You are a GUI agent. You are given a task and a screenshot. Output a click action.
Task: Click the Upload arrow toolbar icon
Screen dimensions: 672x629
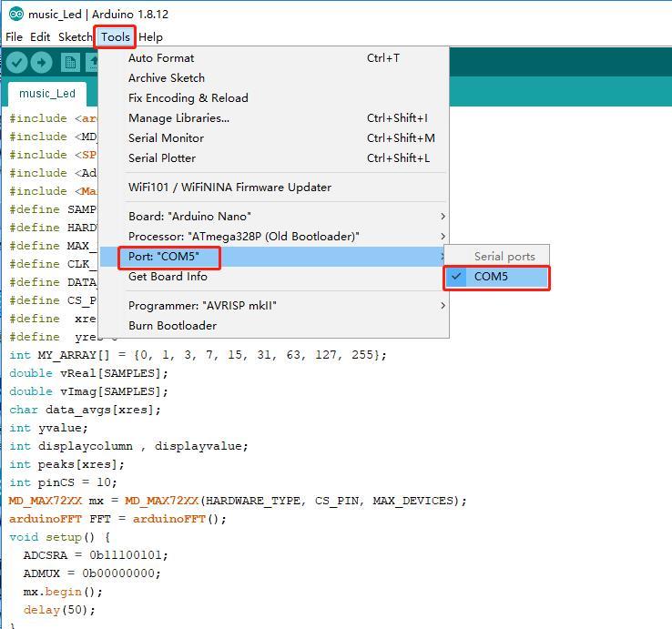[41, 63]
